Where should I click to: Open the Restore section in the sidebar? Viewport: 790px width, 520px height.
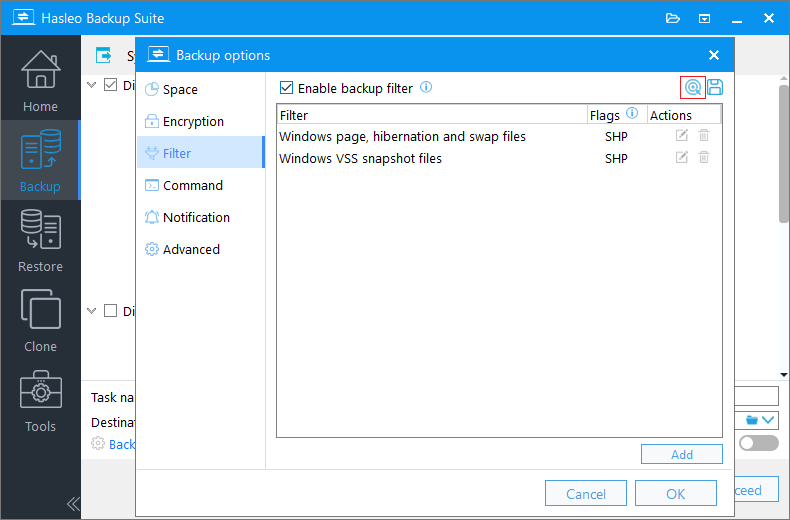point(40,240)
